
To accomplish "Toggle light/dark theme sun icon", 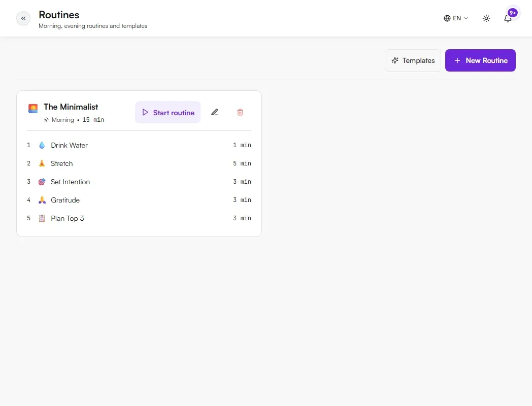I will [x=486, y=18].
